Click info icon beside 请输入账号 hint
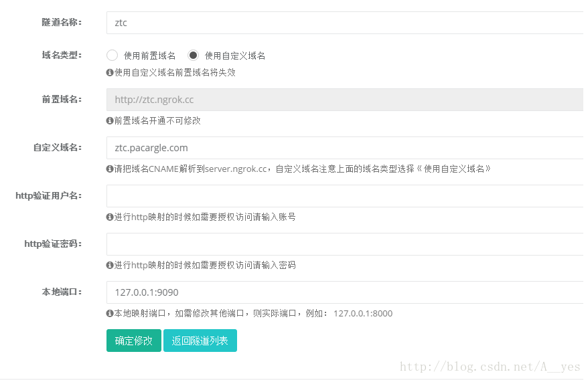 (x=110, y=217)
